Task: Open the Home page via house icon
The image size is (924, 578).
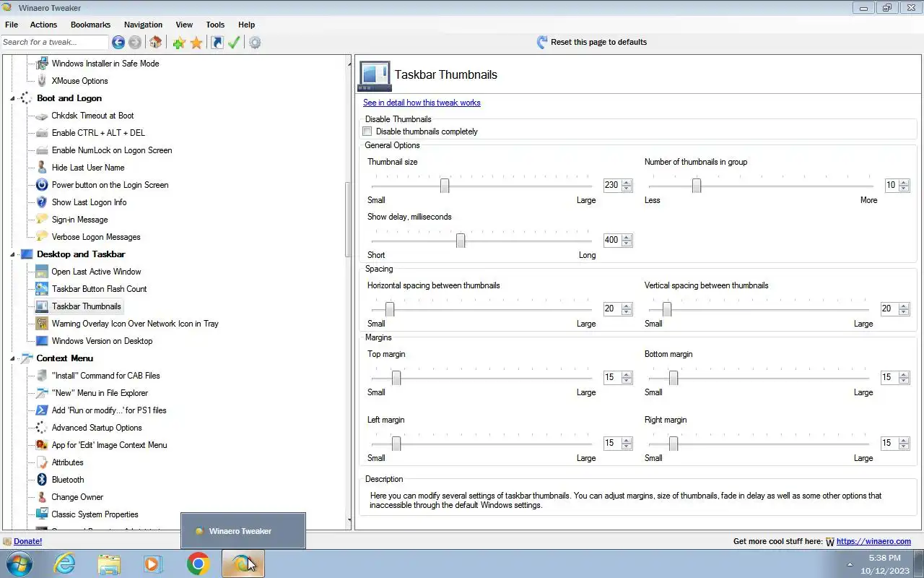Action: click(x=155, y=43)
